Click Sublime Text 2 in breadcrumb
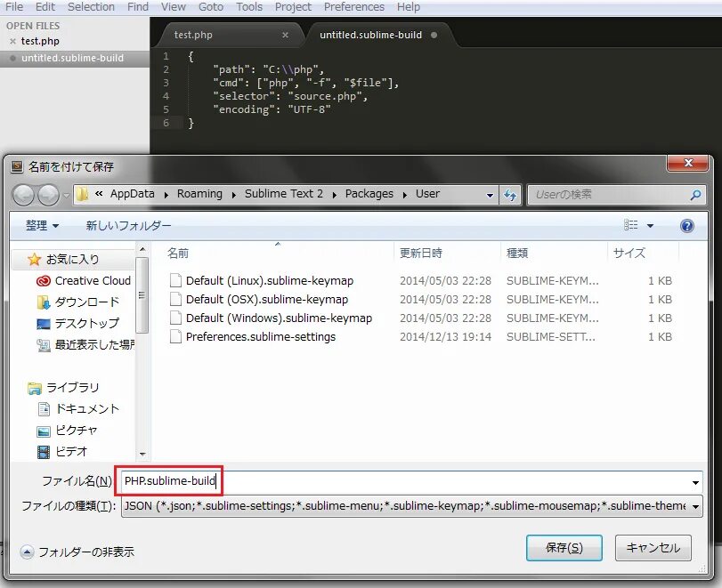 tap(284, 194)
